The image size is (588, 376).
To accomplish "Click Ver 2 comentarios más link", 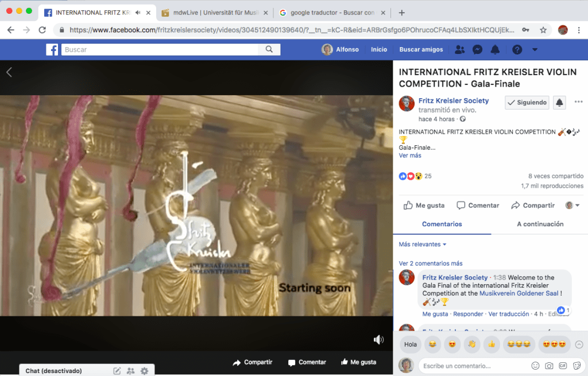I will (431, 263).
